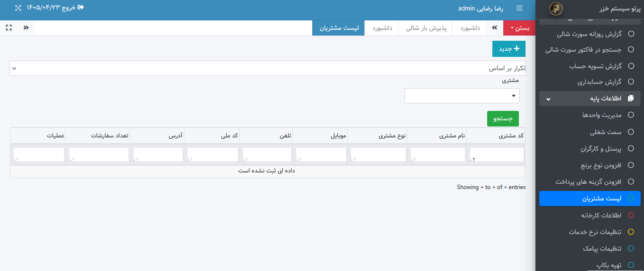Click circle icon beside مدیریت واحدها
This screenshot has height=271, width=644.
631,115
